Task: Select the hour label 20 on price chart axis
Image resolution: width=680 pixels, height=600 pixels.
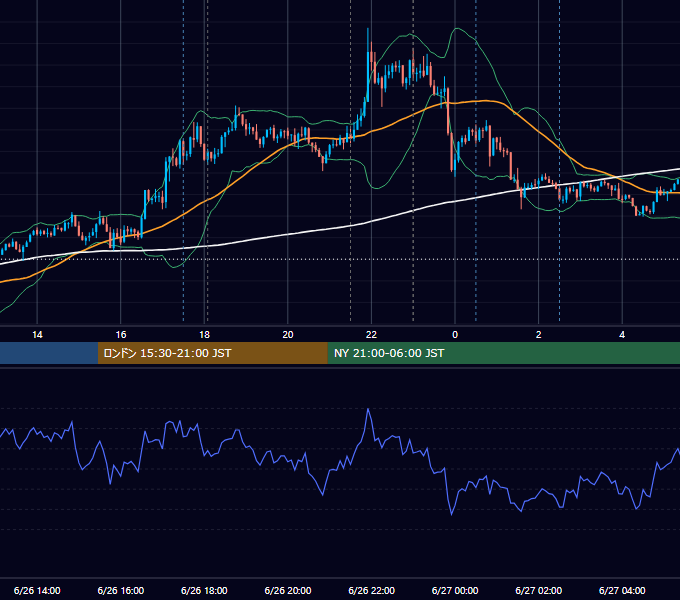Action: tap(288, 335)
